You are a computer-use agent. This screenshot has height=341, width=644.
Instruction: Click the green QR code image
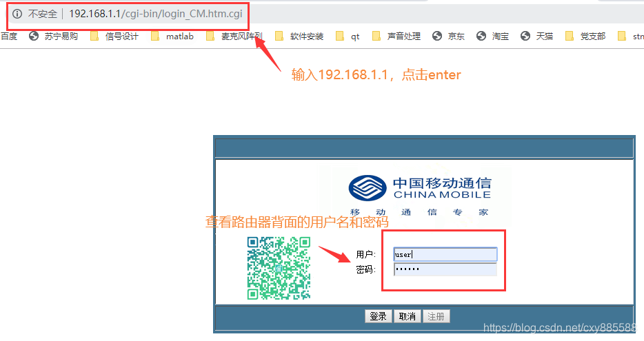[x=279, y=268]
